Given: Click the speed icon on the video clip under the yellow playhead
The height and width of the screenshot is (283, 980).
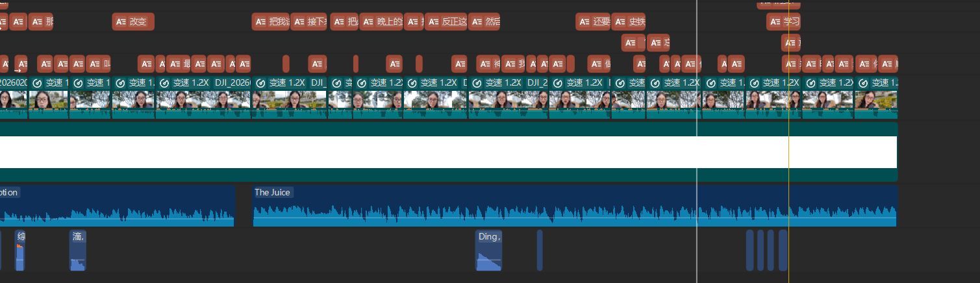Looking at the screenshot, I should tap(755, 83).
